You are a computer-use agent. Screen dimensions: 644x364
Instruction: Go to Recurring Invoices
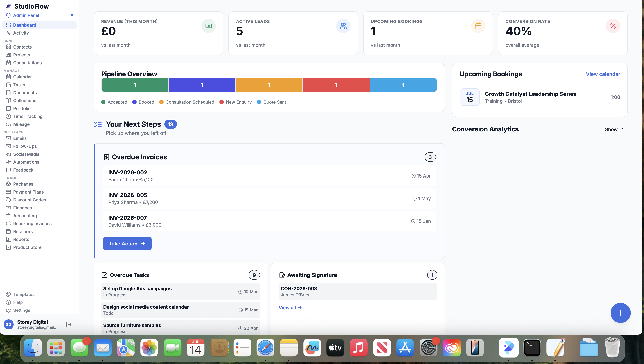click(x=39, y=224)
